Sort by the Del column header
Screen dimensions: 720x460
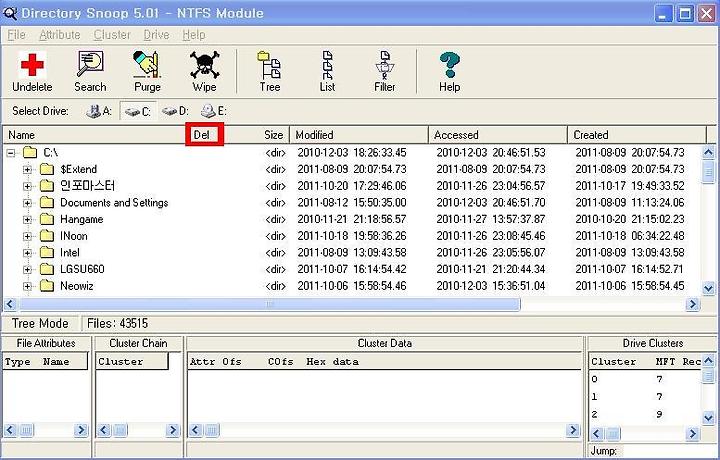tap(204, 135)
